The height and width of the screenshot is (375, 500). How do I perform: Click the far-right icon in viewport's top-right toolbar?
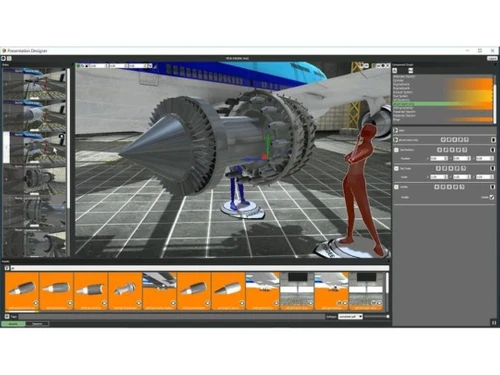[388, 66]
